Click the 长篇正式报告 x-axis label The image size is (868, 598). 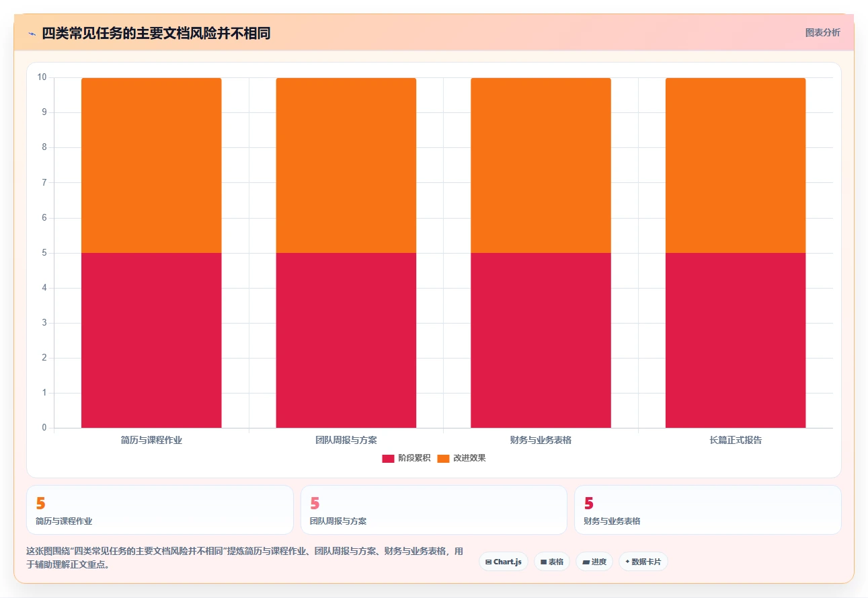(736, 441)
